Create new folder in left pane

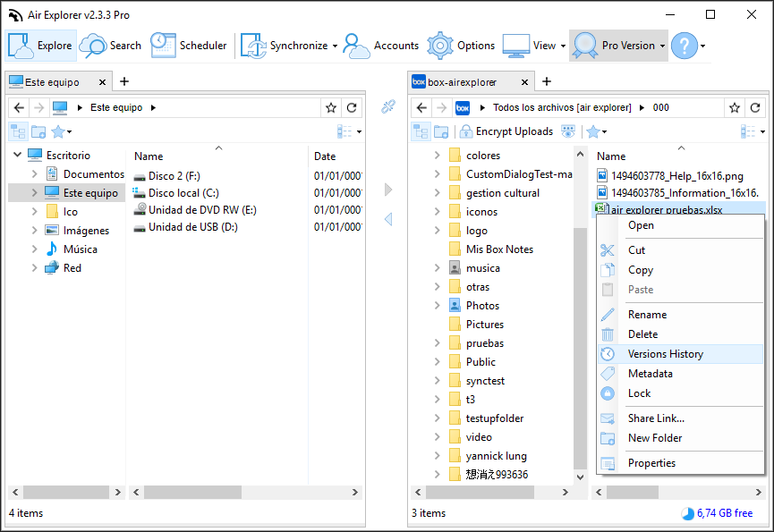[38, 131]
